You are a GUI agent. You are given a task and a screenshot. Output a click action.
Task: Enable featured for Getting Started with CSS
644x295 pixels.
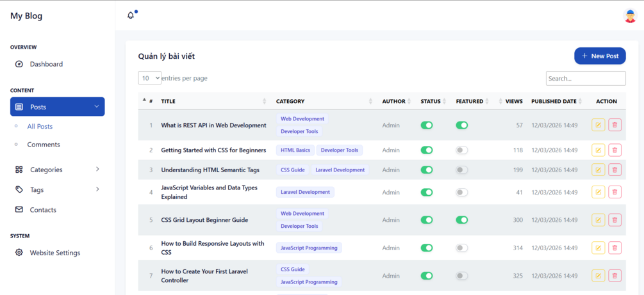(x=461, y=150)
